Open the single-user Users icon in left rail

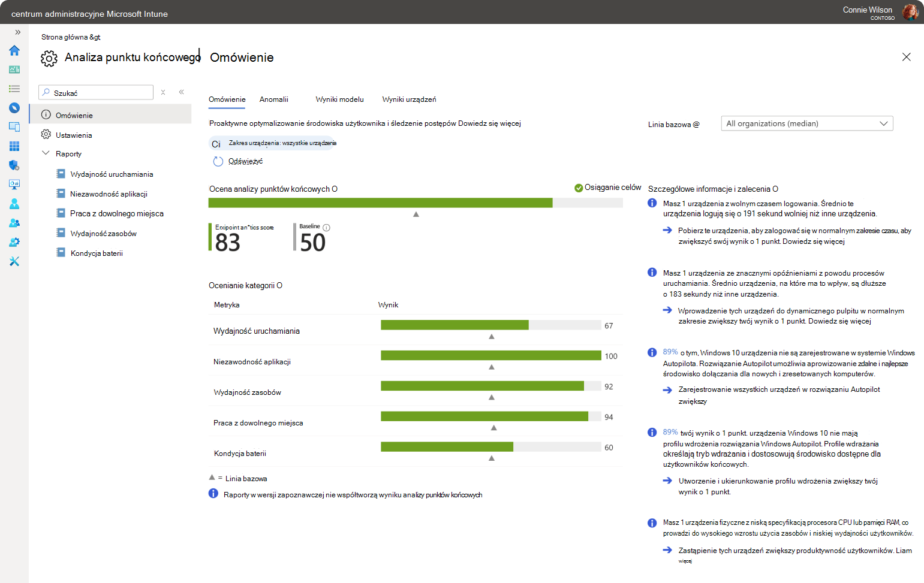[x=14, y=204]
